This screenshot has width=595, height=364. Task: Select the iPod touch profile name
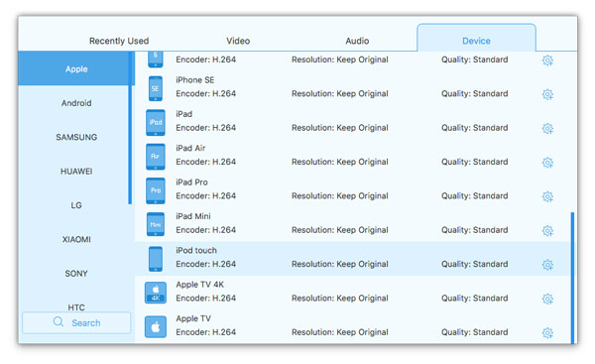(196, 251)
